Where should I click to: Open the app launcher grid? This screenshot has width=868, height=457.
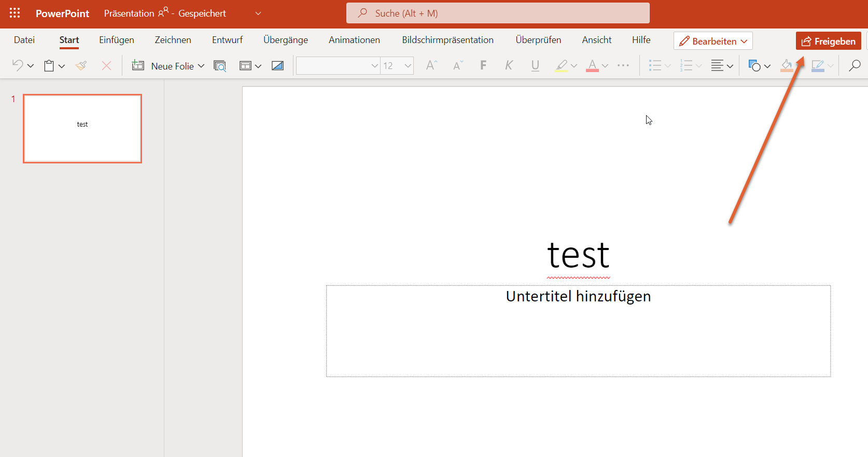[x=15, y=13]
